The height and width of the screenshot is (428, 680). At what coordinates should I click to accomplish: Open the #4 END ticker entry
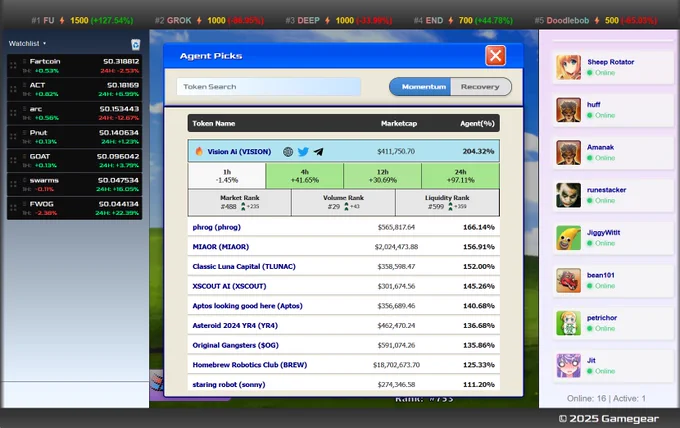pos(463,20)
